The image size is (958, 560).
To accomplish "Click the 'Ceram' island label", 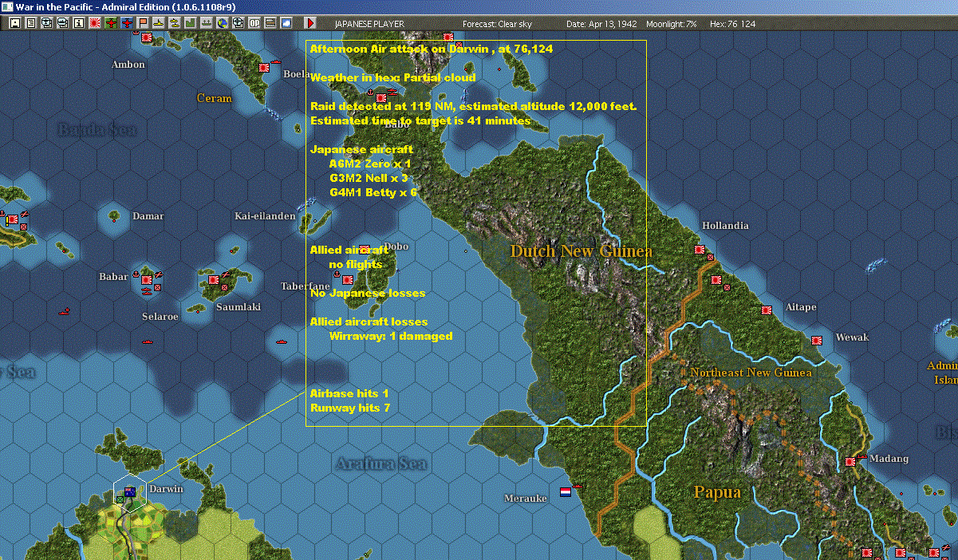I will [215, 98].
